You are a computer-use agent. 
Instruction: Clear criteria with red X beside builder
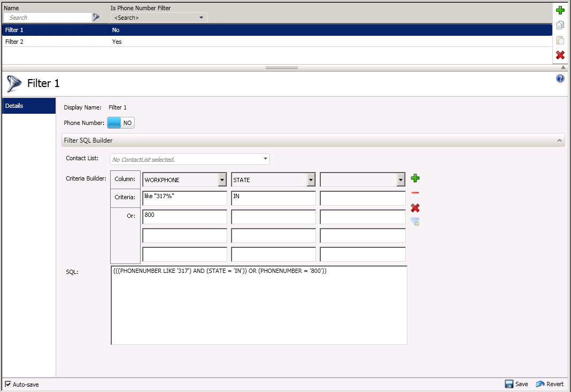pyautogui.click(x=415, y=208)
